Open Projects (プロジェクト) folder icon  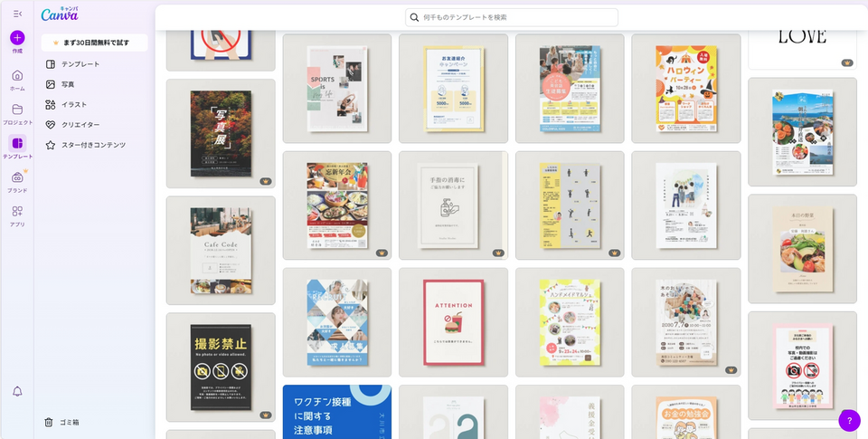17,110
